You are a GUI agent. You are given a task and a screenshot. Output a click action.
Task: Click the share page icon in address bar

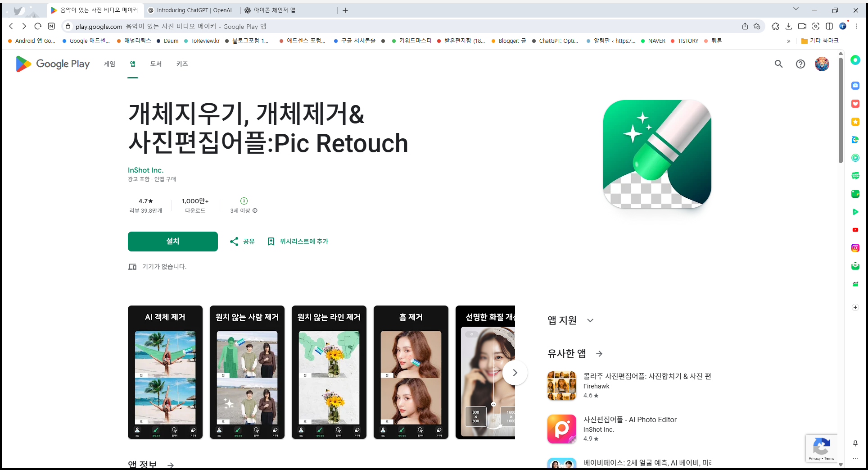tap(745, 26)
